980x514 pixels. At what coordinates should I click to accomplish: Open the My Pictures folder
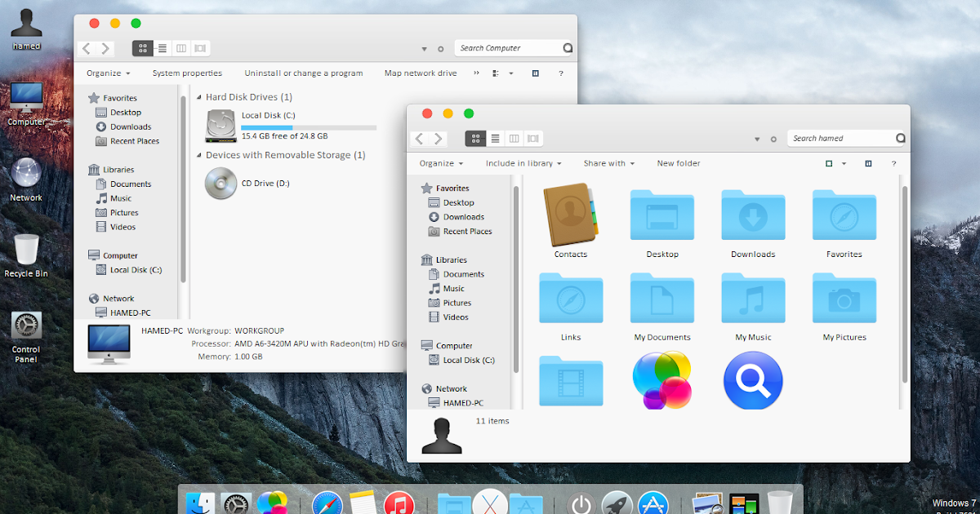844,299
